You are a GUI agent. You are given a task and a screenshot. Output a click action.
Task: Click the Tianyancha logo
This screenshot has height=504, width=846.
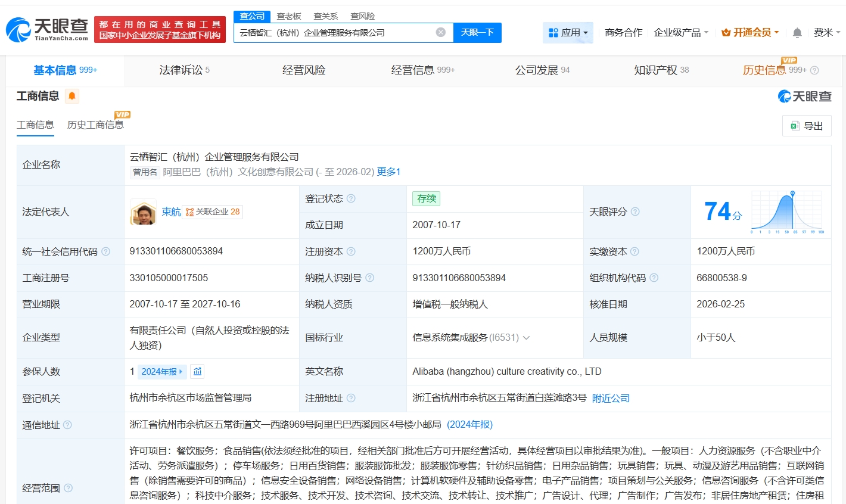[47, 29]
